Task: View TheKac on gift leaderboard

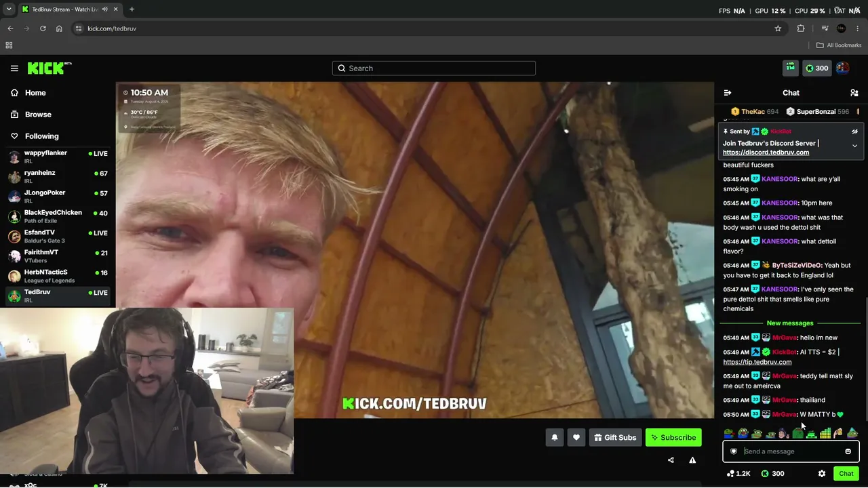Action: point(753,112)
